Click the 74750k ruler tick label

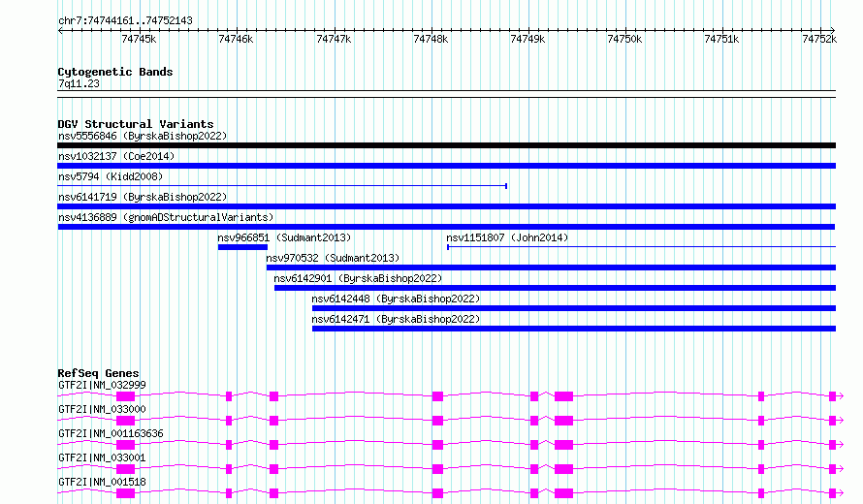pyautogui.click(x=624, y=39)
